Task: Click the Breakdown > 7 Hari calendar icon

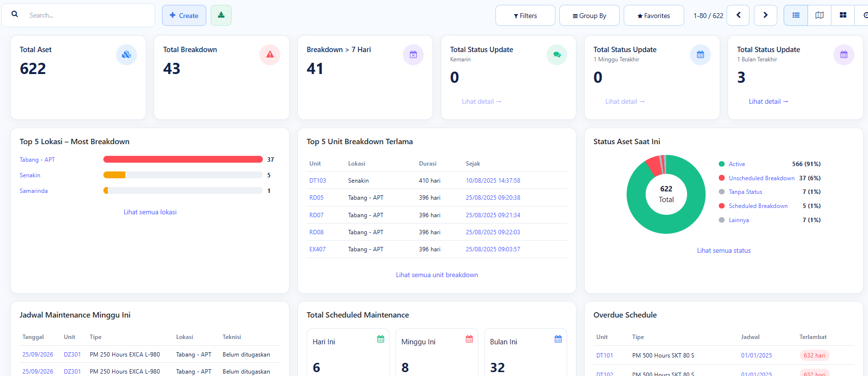Action: click(x=413, y=55)
